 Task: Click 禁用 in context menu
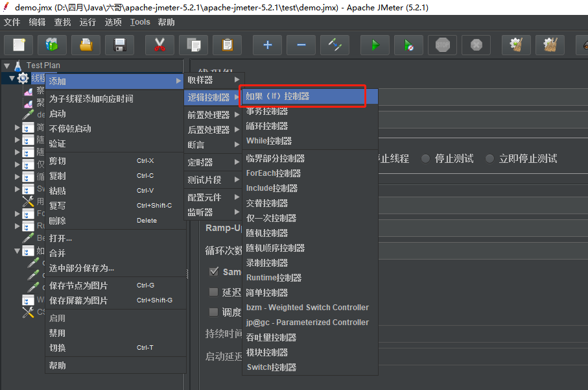pyautogui.click(x=115, y=333)
